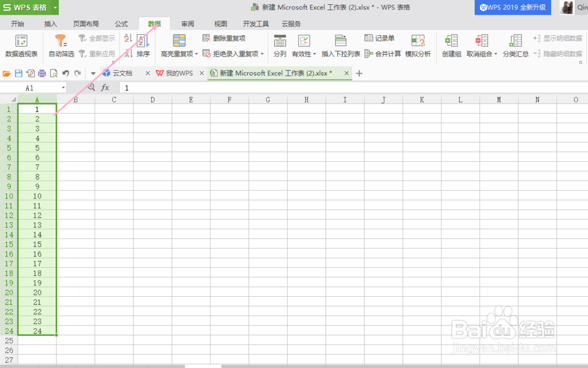Click the select-all corner of the grid
Image resolution: width=588 pixels, height=368 pixels.
pos(9,99)
